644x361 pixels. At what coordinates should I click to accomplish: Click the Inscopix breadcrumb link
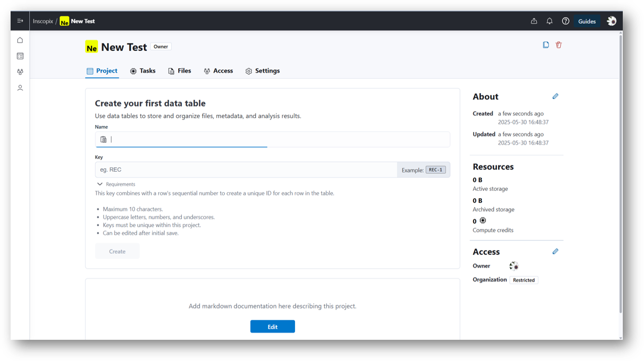(43, 21)
